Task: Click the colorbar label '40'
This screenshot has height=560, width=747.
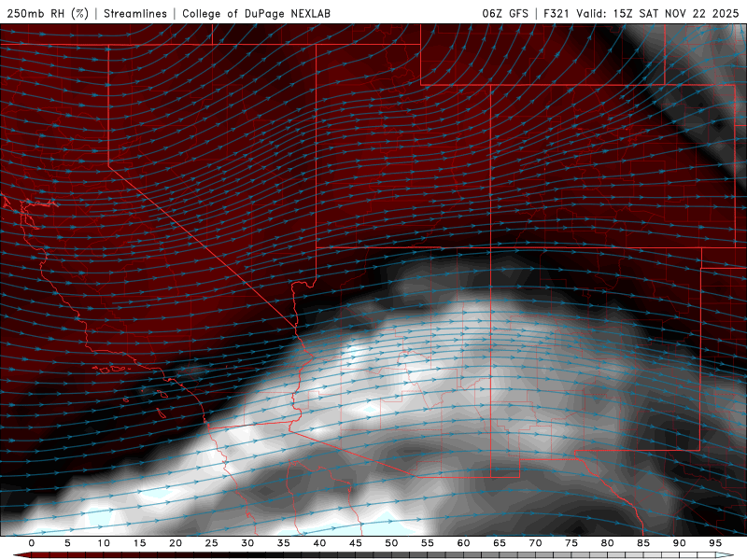Action: (x=319, y=543)
